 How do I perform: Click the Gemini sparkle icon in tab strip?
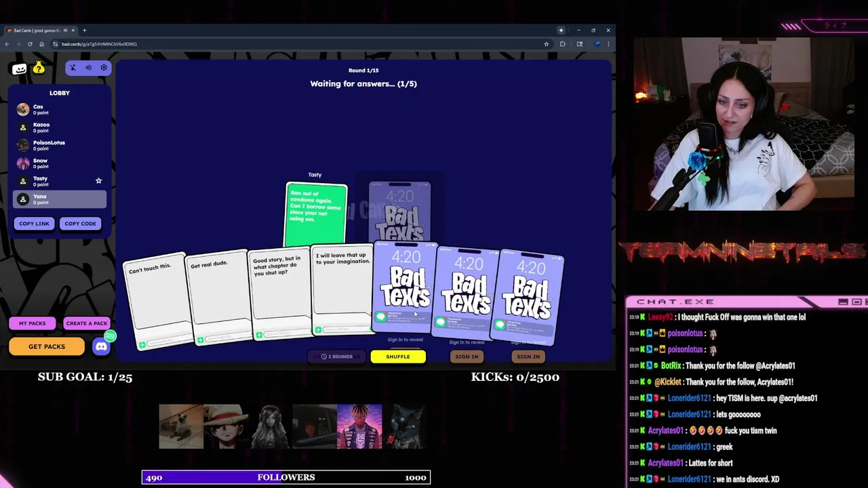(561, 30)
